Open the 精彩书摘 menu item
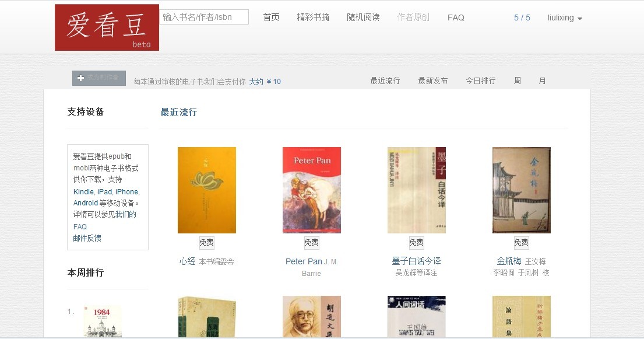Viewport: 644px width, 339px height. 313,18
